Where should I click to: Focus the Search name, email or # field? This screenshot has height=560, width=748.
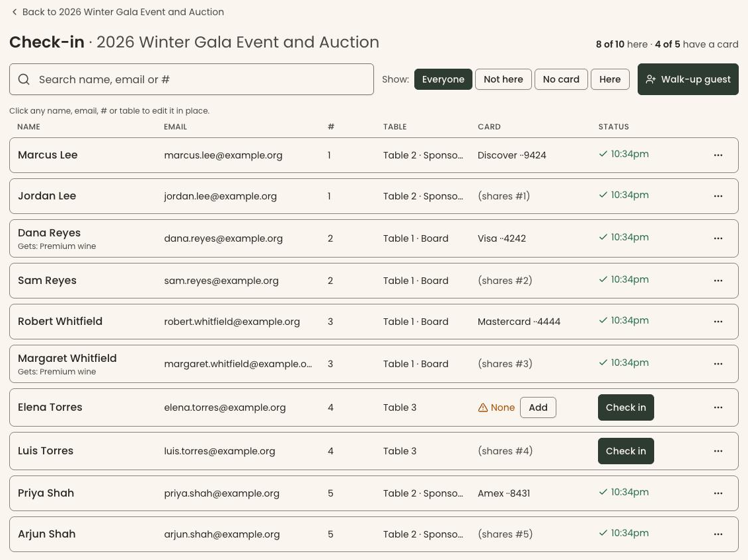pos(191,79)
